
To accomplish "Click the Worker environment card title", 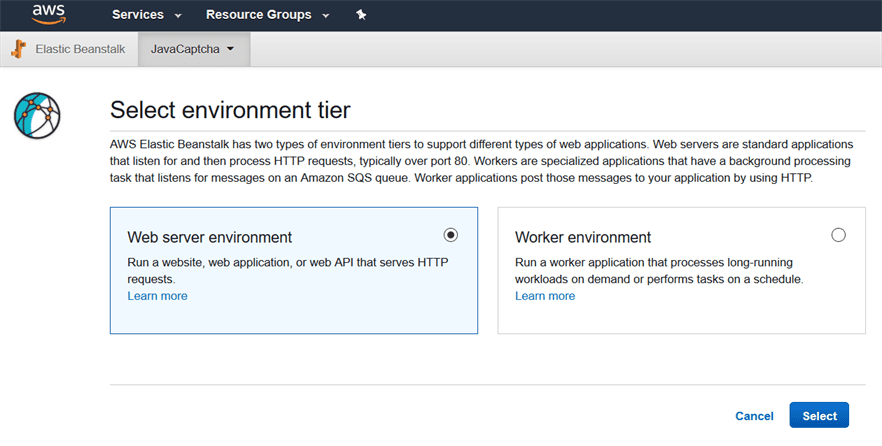I will click(x=583, y=237).
